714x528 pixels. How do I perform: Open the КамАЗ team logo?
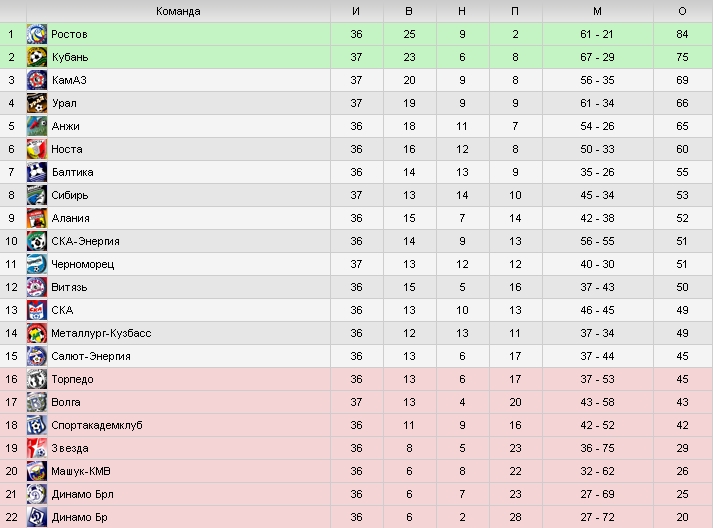(x=36, y=80)
